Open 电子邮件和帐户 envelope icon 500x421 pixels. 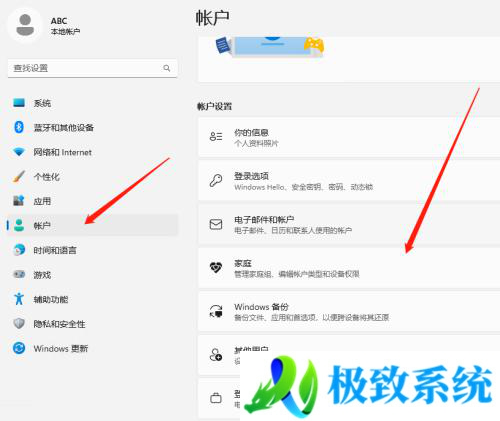pyautogui.click(x=216, y=224)
